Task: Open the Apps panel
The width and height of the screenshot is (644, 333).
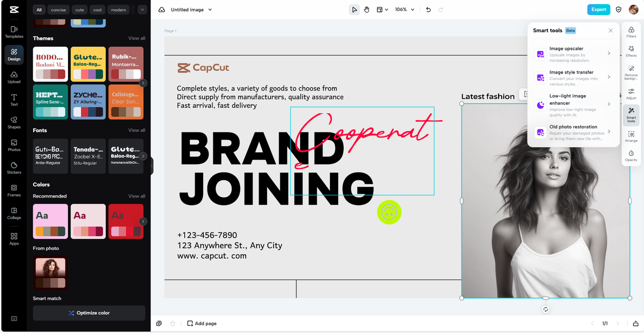Action: [x=14, y=239]
